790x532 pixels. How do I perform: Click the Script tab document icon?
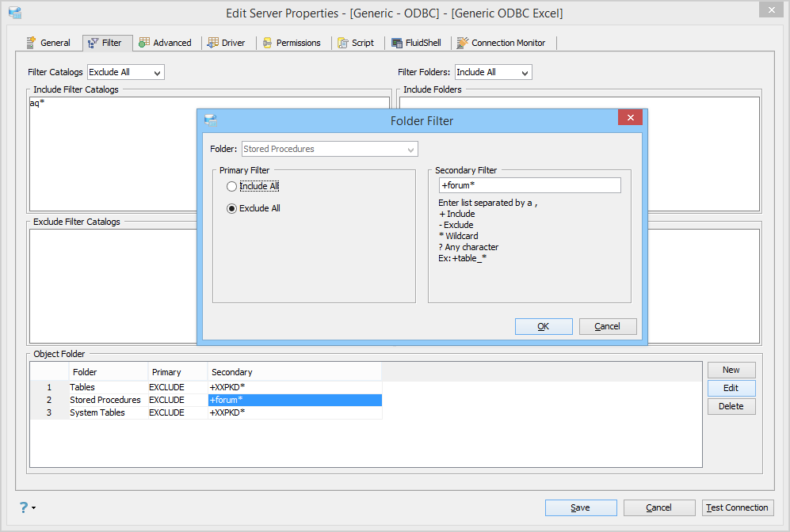click(x=343, y=43)
